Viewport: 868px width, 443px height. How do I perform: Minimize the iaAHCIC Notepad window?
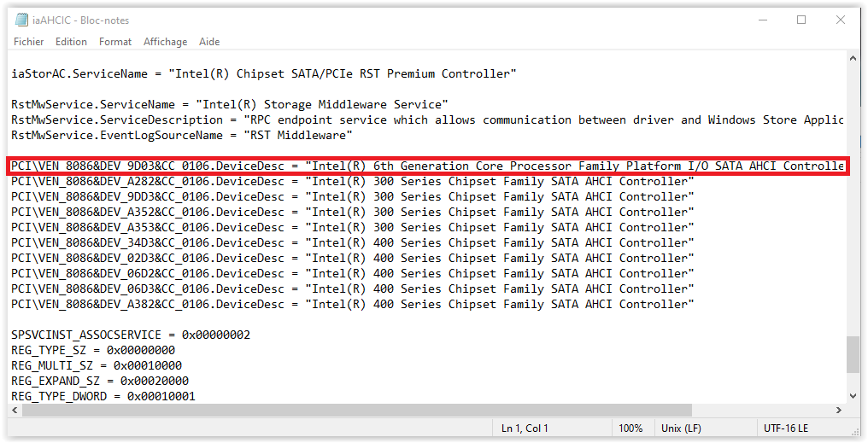pyautogui.click(x=763, y=20)
